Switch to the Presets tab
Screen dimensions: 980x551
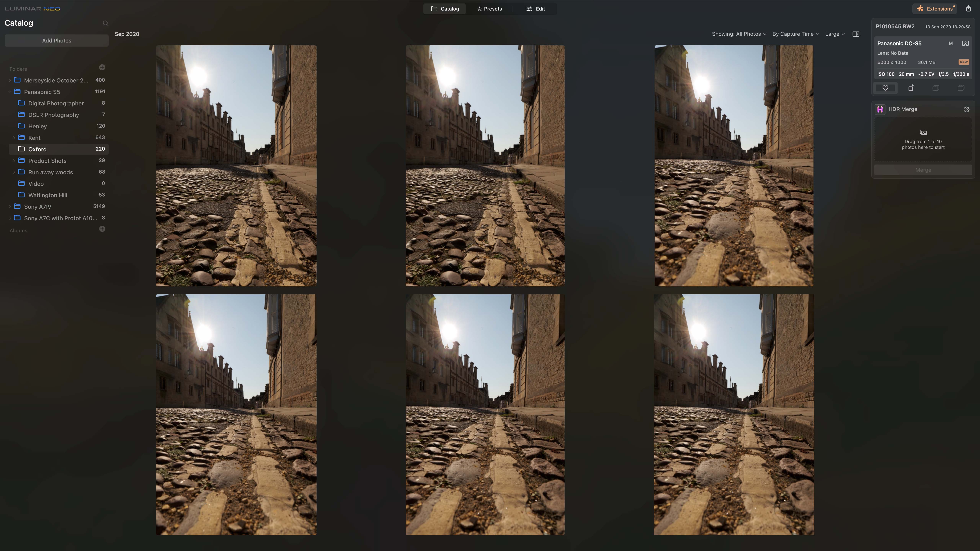click(x=490, y=9)
